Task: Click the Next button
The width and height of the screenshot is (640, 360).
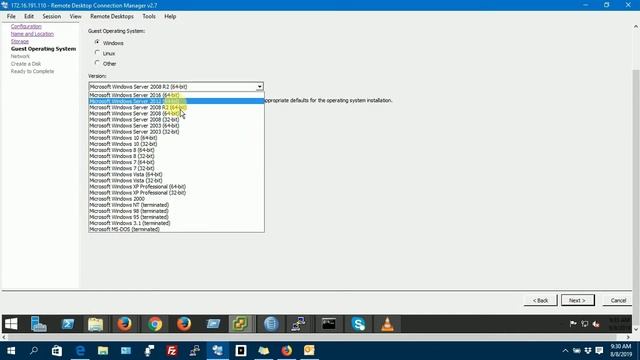Action: click(x=578, y=300)
